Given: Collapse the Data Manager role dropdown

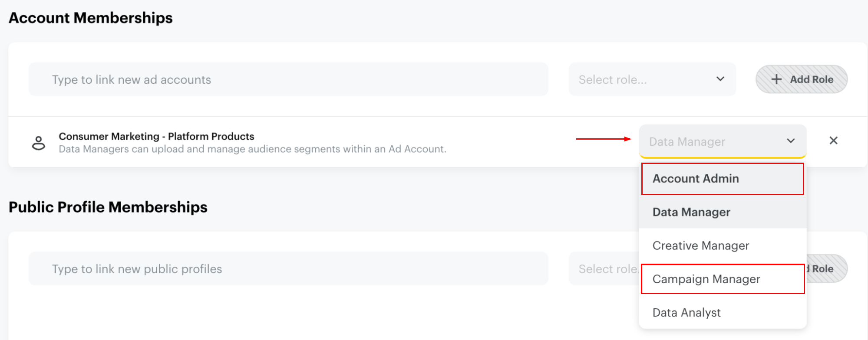Looking at the screenshot, I should [722, 141].
